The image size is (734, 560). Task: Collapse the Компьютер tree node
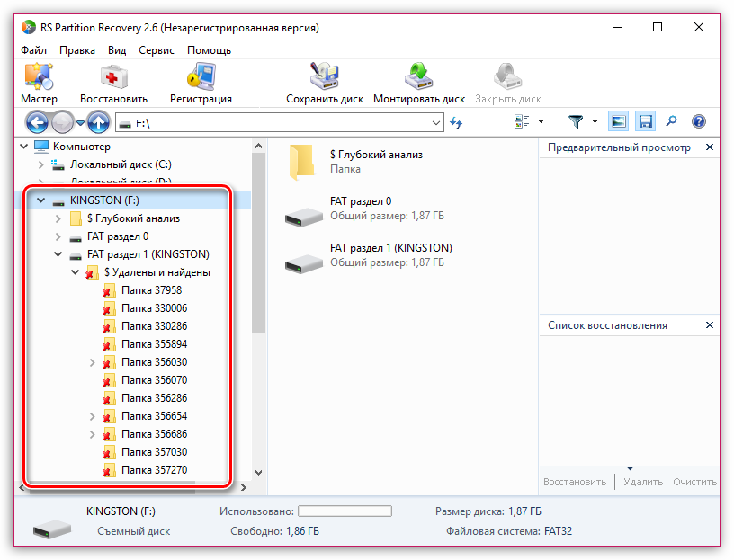(x=24, y=147)
